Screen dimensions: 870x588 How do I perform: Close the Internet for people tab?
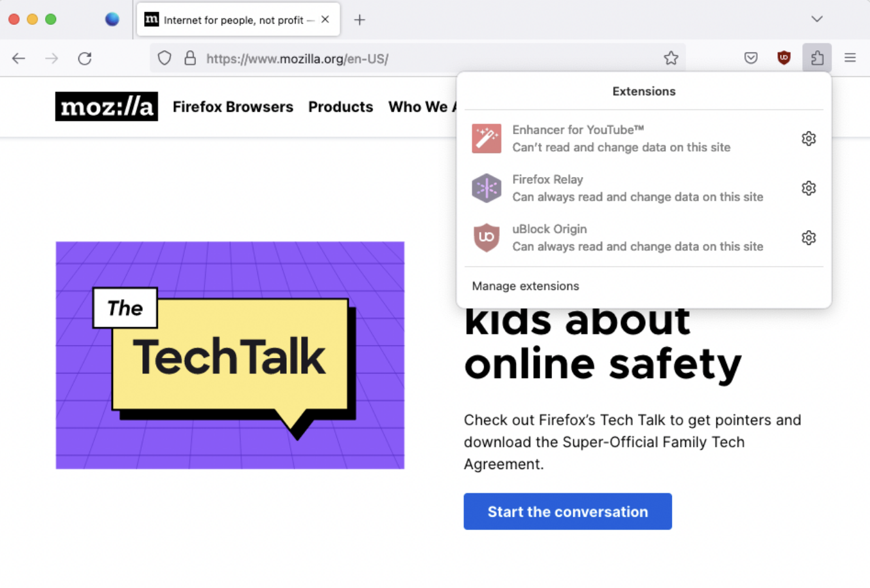tap(325, 20)
